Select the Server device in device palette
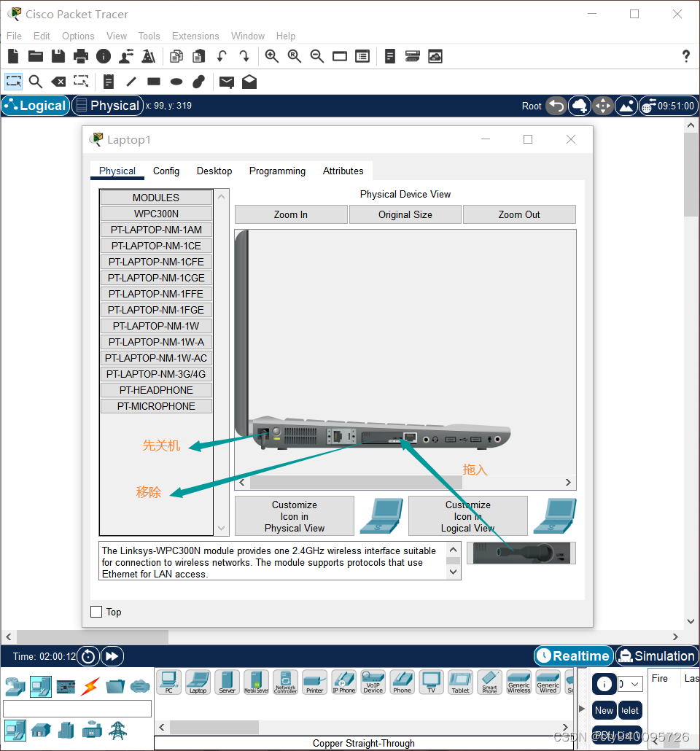700x751 pixels. (x=227, y=682)
